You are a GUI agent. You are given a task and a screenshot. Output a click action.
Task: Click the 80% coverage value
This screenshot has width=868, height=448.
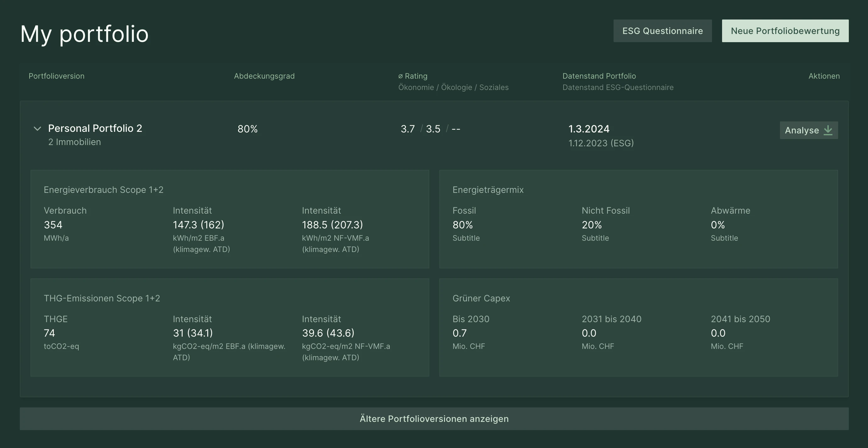click(247, 129)
